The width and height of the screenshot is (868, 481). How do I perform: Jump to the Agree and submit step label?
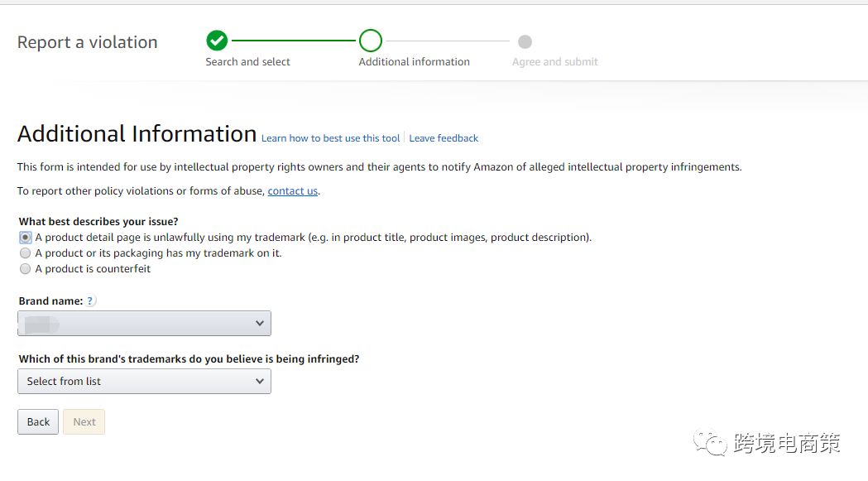click(554, 62)
